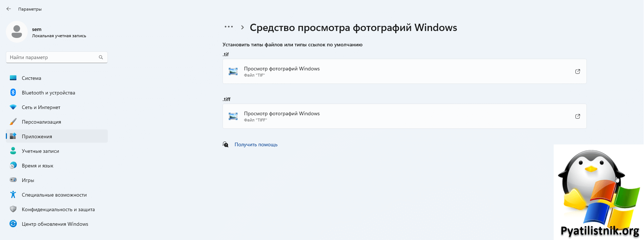Open Специальные возможности section
Image resolution: width=644 pixels, height=240 pixels.
click(x=57, y=195)
